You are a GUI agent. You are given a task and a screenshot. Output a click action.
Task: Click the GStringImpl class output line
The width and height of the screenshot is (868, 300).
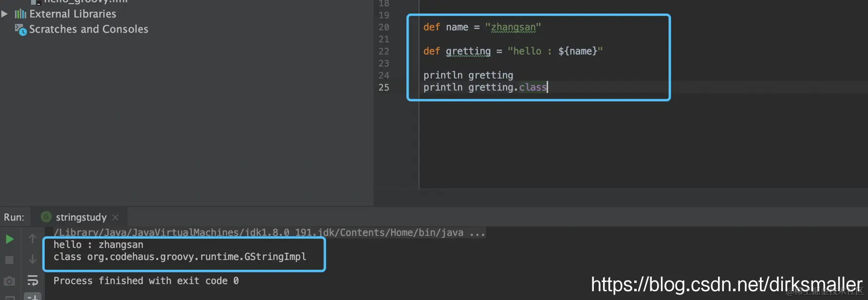pyautogui.click(x=180, y=257)
